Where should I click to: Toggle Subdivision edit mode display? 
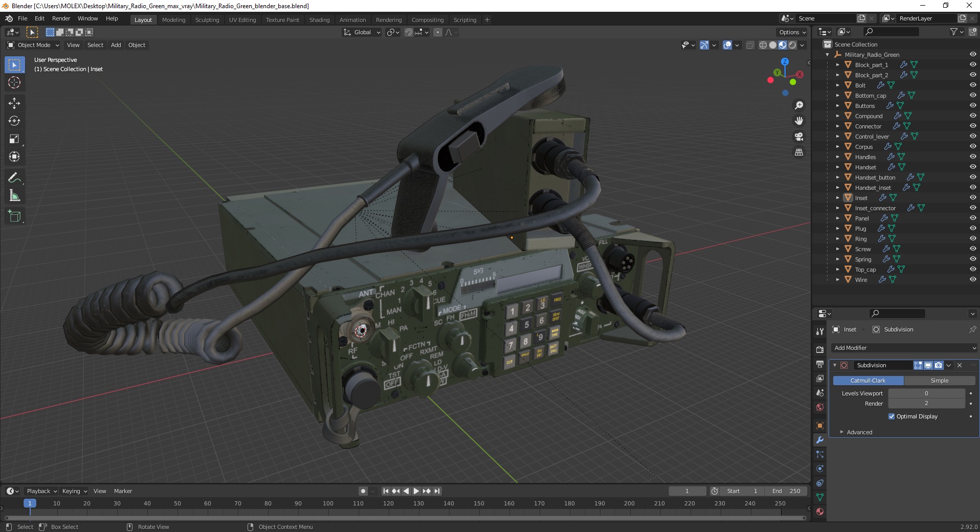(x=918, y=365)
